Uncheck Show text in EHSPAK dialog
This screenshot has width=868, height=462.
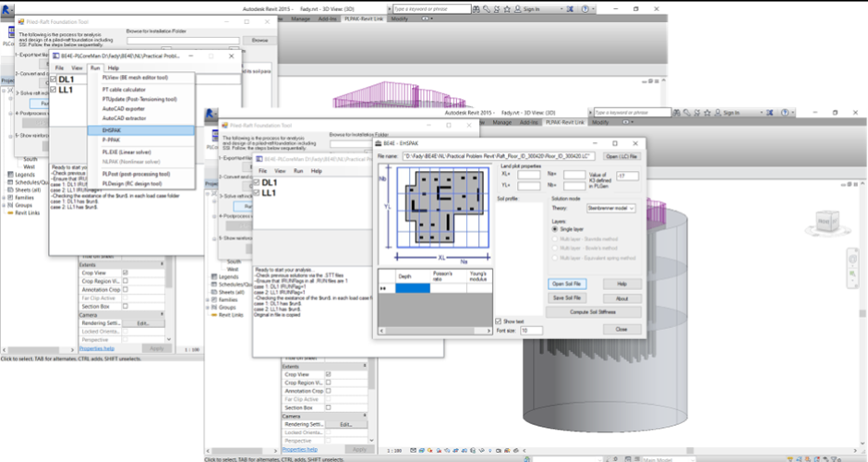click(x=499, y=322)
